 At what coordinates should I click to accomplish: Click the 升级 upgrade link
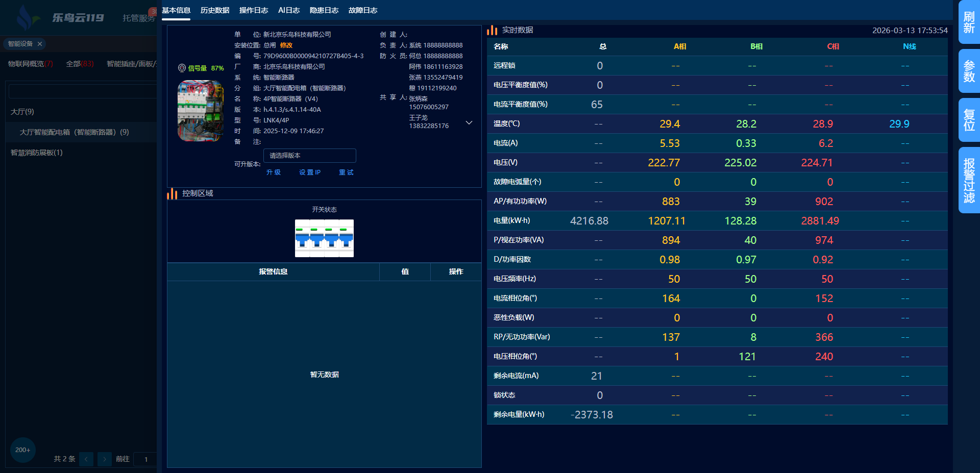pyautogui.click(x=274, y=172)
